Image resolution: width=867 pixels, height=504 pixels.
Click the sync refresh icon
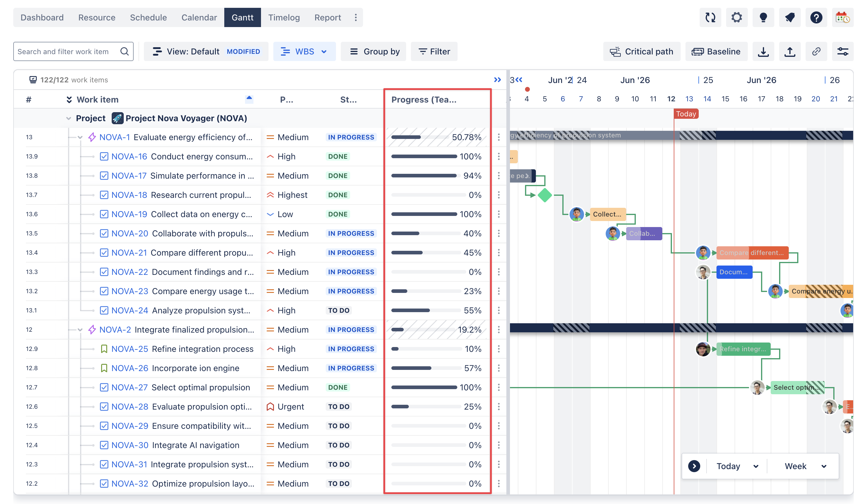pos(710,17)
